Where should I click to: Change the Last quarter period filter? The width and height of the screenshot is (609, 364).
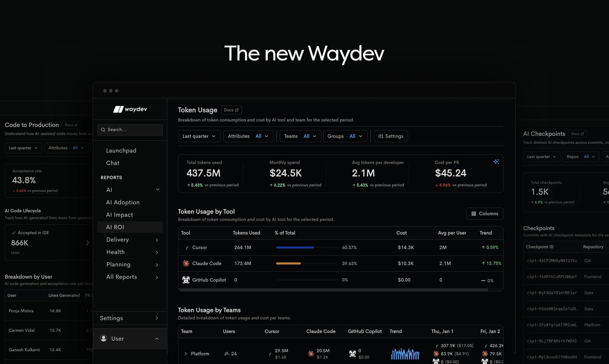(x=199, y=136)
